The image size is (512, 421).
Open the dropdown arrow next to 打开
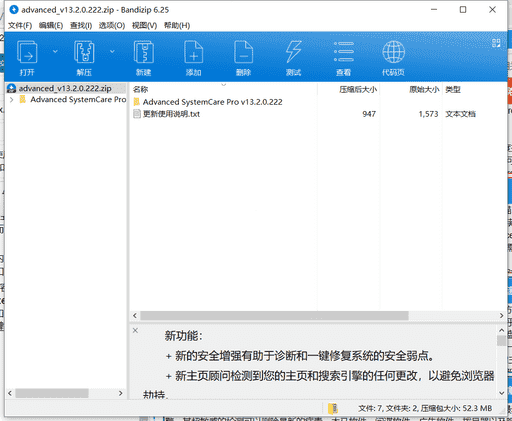coord(55,51)
